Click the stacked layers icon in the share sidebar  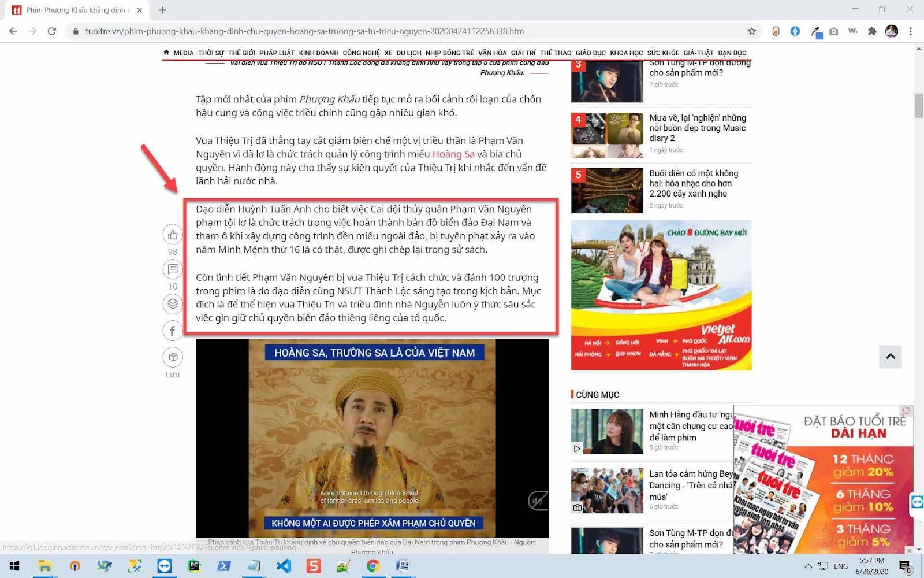173,303
